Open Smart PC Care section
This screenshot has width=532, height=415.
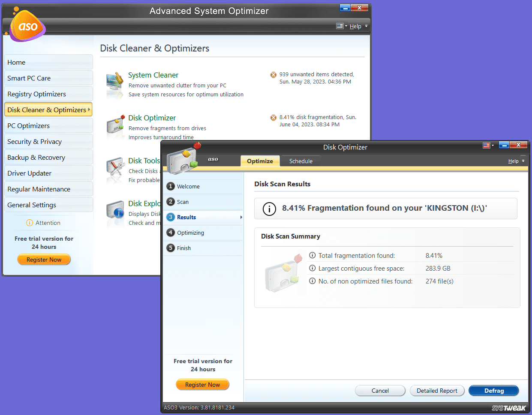pyautogui.click(x=48, y=78)
